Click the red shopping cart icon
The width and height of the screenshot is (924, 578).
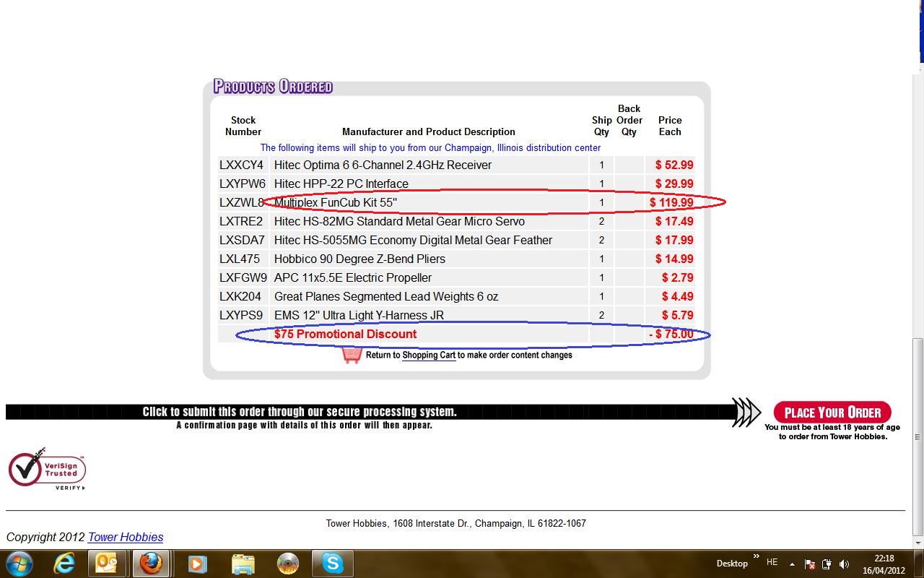click(x=352, y=355)
